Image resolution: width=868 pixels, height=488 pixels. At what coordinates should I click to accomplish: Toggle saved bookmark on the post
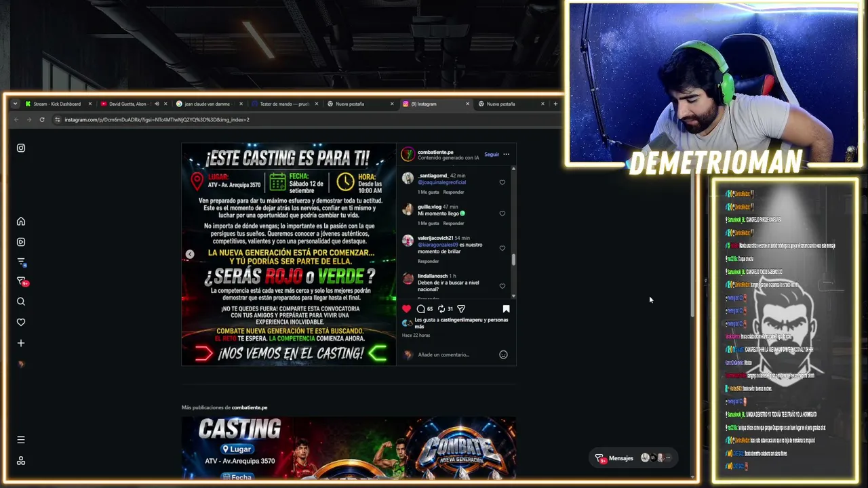(506, 309)
